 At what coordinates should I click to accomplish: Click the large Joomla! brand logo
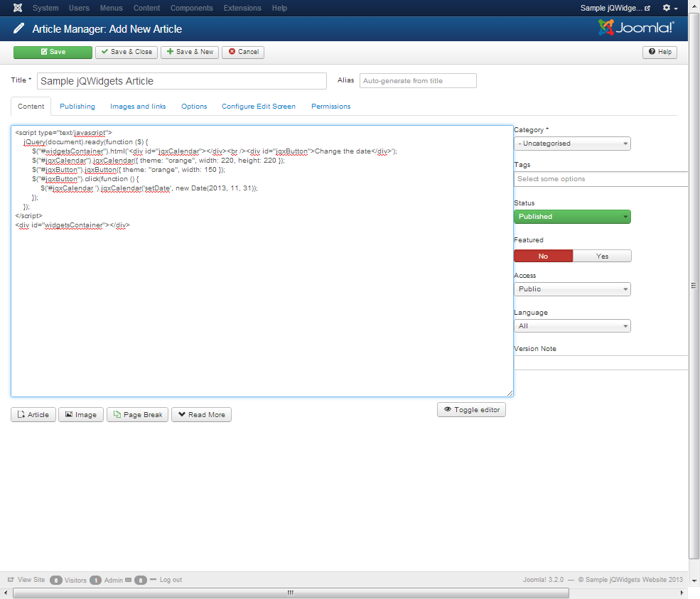636,28
